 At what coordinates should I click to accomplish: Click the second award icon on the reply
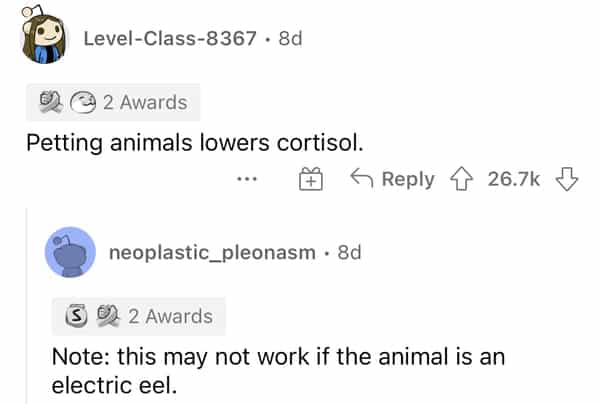[108, 316]
